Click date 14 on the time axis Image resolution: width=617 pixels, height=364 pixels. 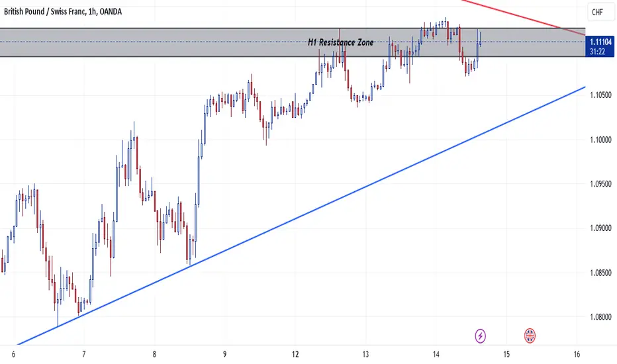pyautogui.click(x=436, y=354)
